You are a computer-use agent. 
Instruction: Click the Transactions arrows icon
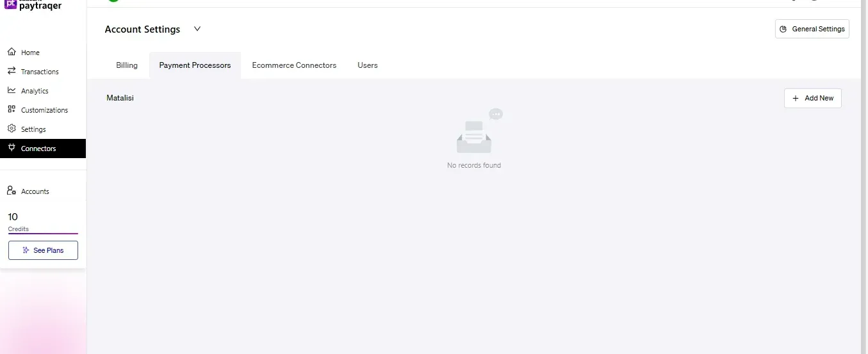point(12,71)
